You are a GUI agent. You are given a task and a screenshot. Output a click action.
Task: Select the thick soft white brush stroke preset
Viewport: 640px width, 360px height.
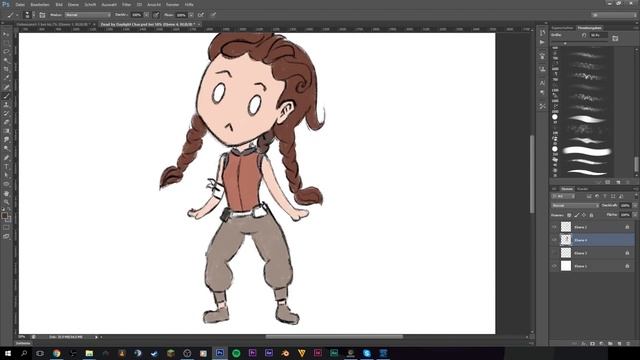point(587,151)
